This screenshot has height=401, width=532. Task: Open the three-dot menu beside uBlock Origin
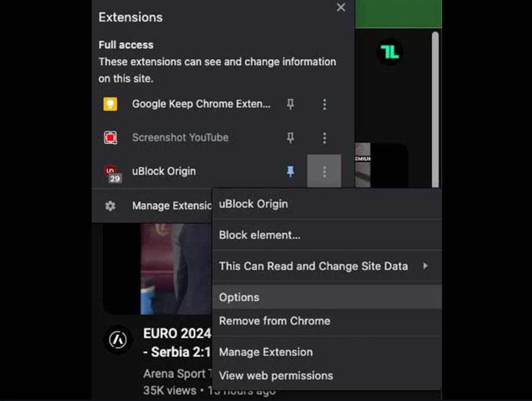325,171
